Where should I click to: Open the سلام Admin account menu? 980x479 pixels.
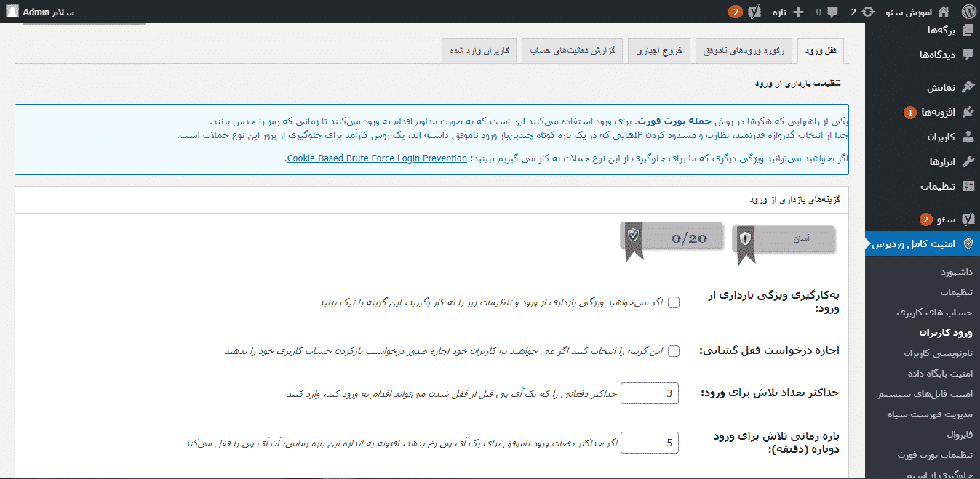click(41, 12)
